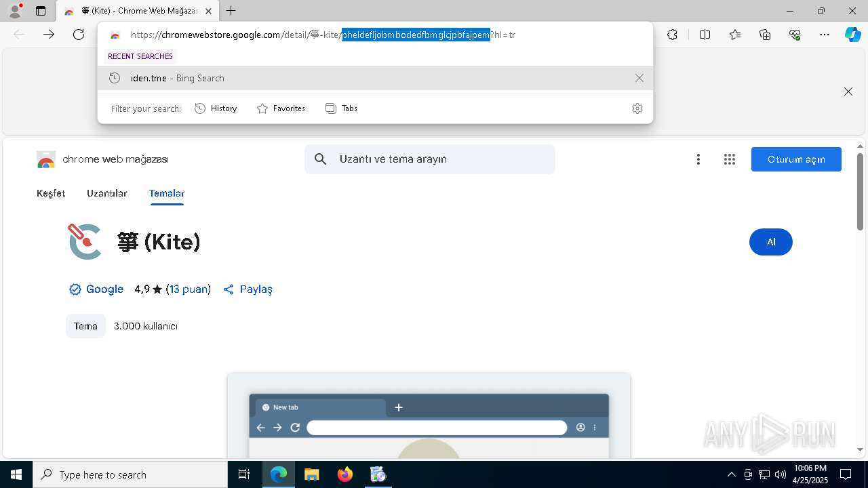Image resolution: width=868 pixels, height=488 pixels.
Task: Open the 13 puan ratings link
Action: [x=189, y=289]
